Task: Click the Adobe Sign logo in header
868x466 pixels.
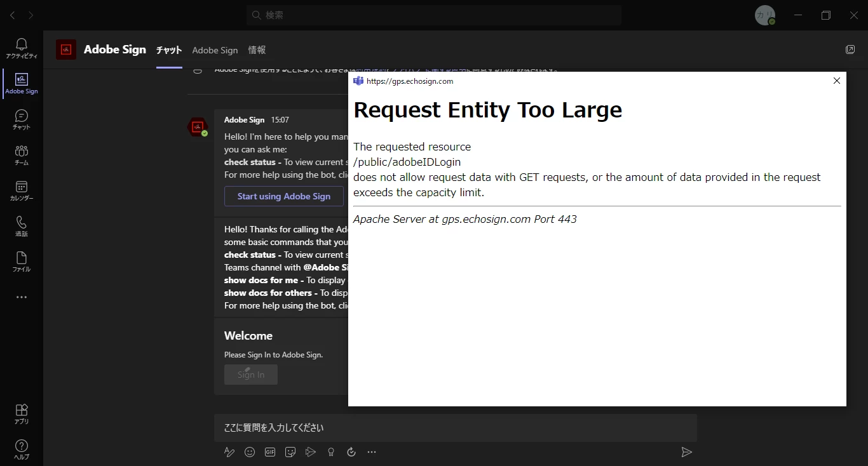Action: click(66, 50)
